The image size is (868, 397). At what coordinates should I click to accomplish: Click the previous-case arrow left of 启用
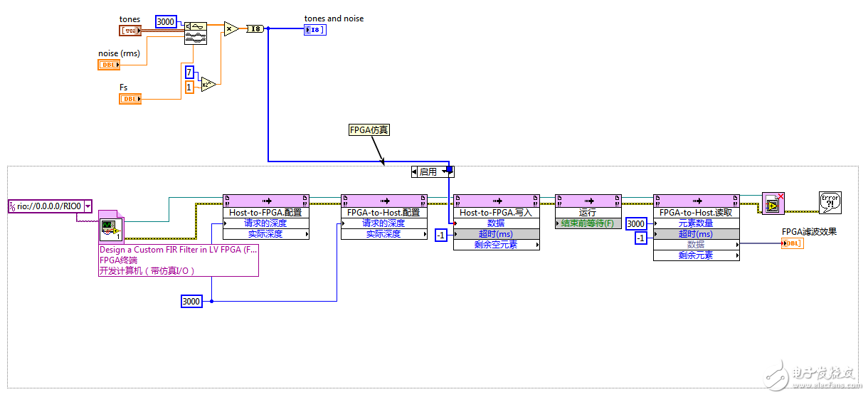pyautogui.click(x=414, y=171)
